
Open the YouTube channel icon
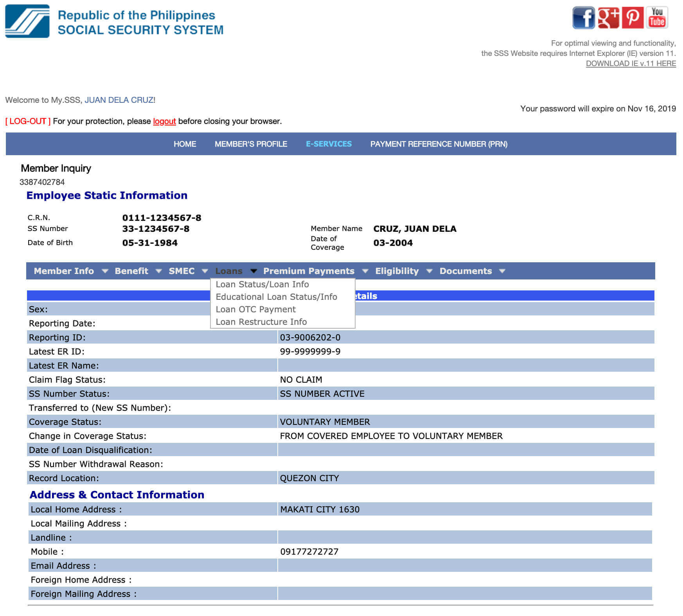(x=657, y=18)
